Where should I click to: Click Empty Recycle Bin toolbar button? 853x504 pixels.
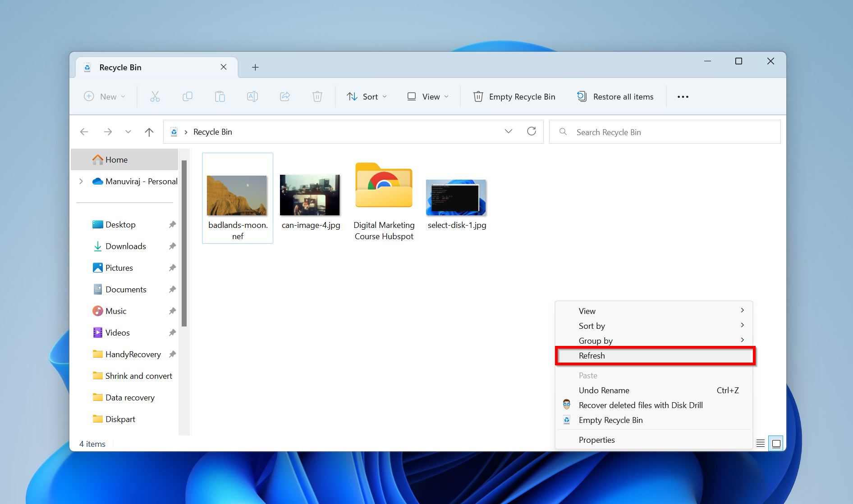point(514,96)
